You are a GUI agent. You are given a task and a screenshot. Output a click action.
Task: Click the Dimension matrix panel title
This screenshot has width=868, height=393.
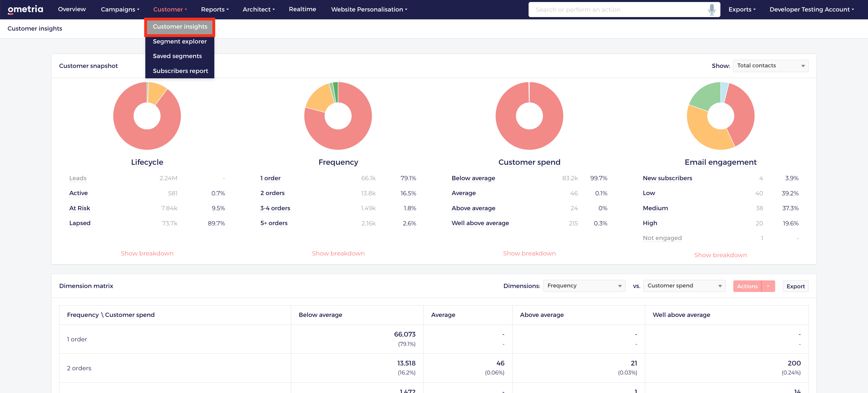click(x=86, y=286)
